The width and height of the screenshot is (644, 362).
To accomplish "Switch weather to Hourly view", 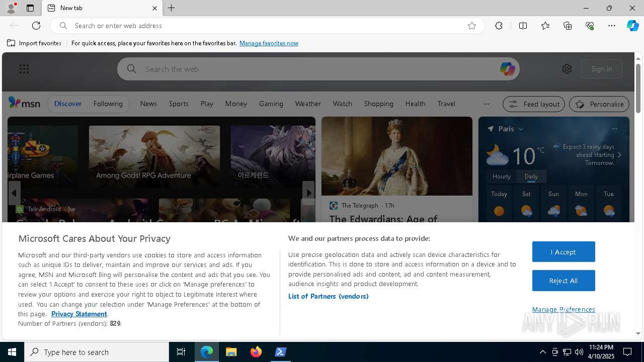I will tap(501, 176).
